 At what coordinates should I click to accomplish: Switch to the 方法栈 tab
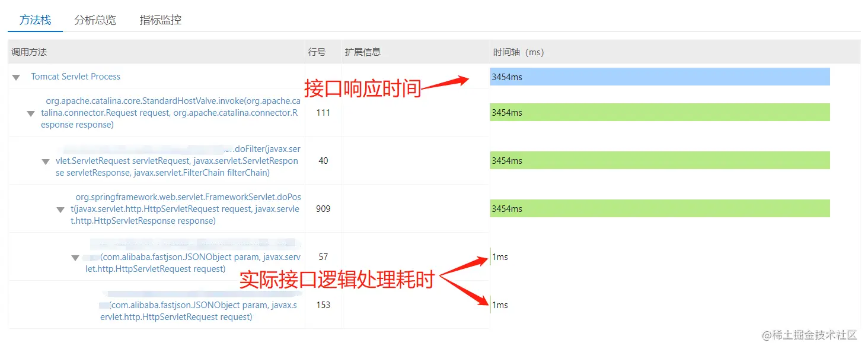(35, 20)
